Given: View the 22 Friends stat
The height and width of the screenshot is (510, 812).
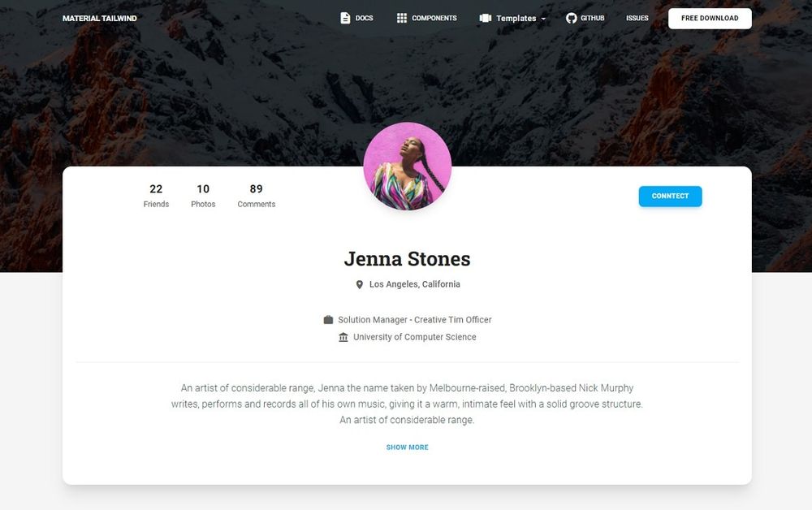Looking at the screenshot, I should [x=156, y=196].
